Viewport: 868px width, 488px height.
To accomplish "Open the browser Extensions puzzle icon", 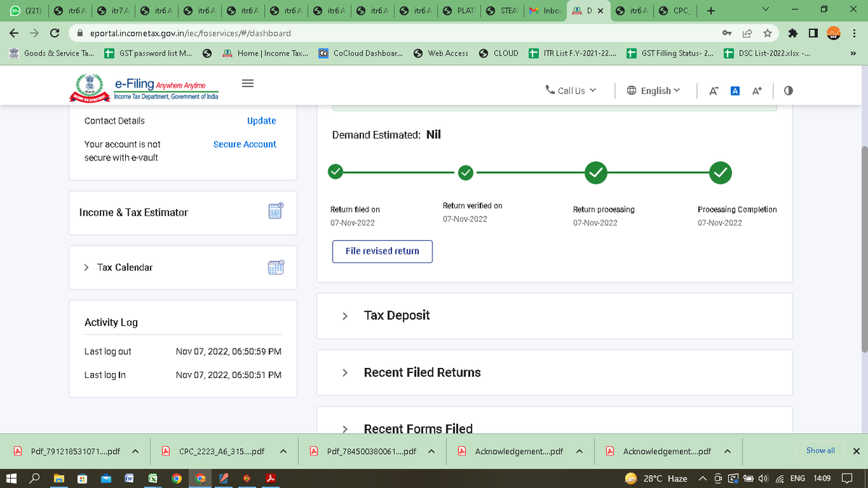I will (x=793, y=33).
